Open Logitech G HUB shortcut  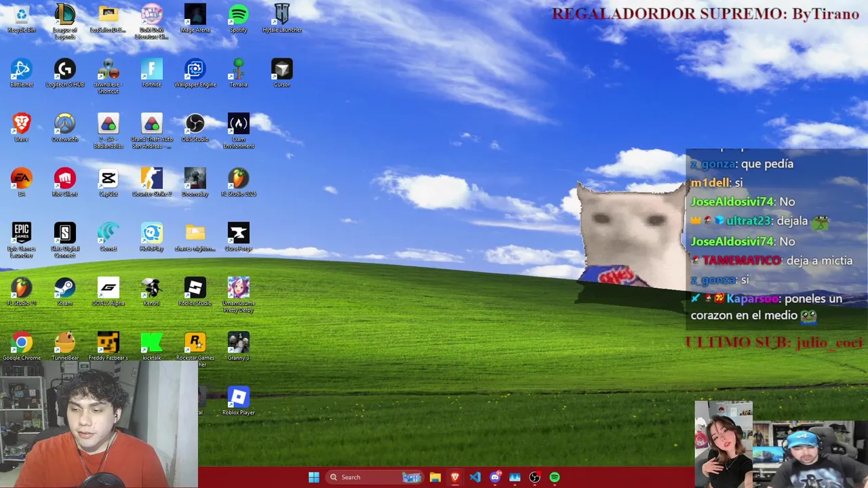click(65, 73)
